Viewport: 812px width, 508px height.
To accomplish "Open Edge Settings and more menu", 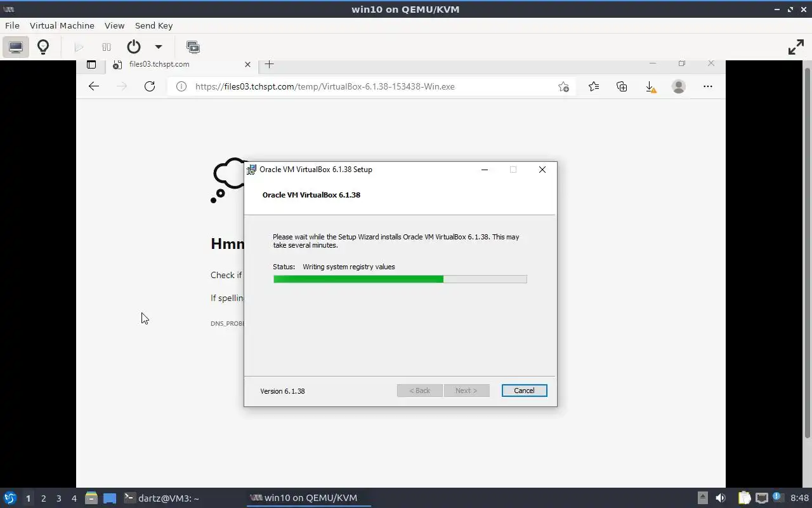I will coord(708,86).
